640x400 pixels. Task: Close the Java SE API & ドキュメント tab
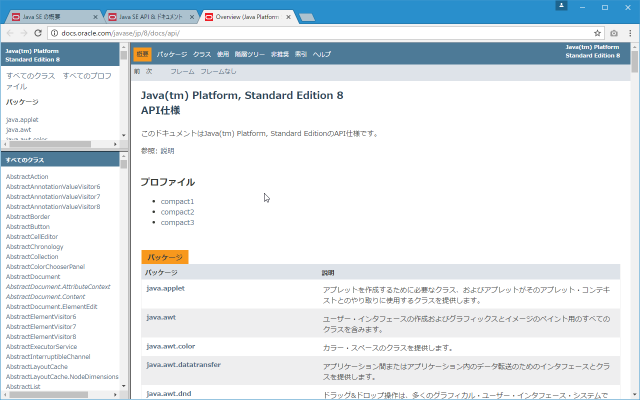click(x=192, y=17)
